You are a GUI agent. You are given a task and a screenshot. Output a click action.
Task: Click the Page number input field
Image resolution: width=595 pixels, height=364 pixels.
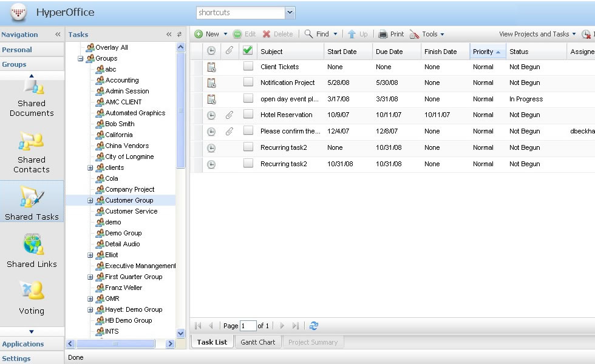point(248,326)
